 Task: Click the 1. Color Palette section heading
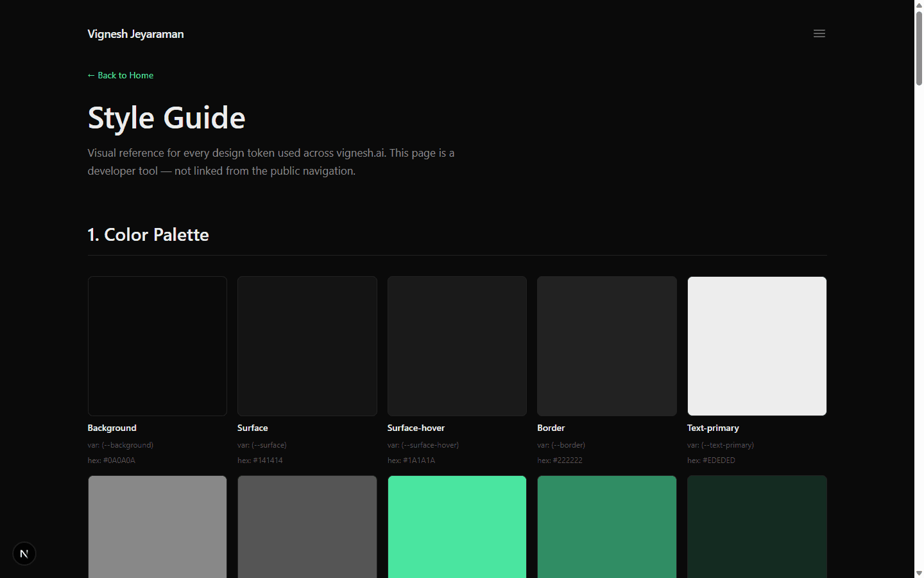coord(148,234)
